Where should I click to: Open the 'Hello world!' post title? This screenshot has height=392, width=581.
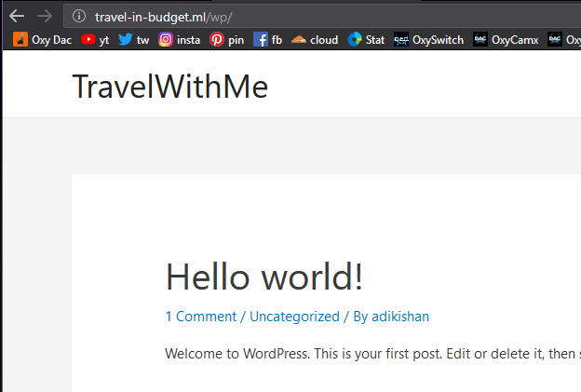263,277
